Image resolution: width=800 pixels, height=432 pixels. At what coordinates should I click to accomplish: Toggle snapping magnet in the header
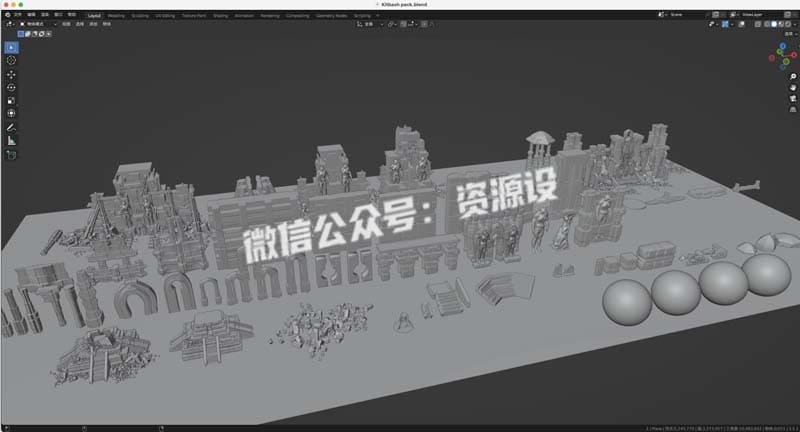403,24
